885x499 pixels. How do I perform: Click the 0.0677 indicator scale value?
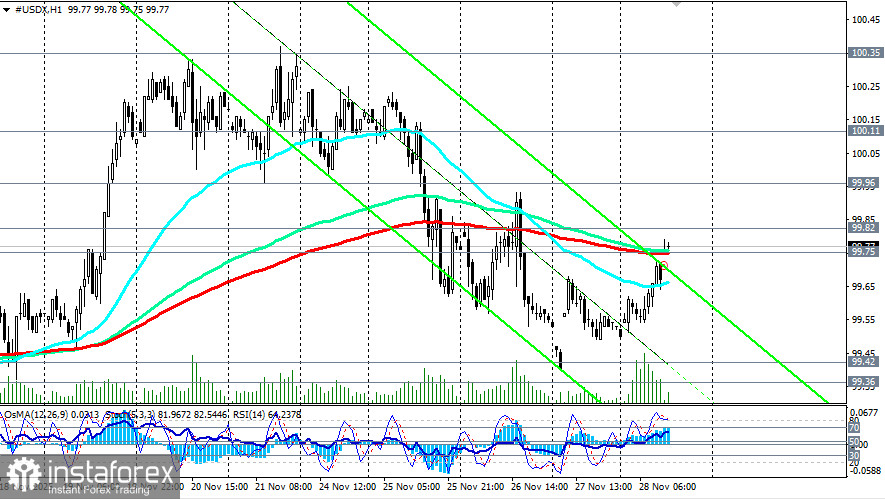point(864,413)
